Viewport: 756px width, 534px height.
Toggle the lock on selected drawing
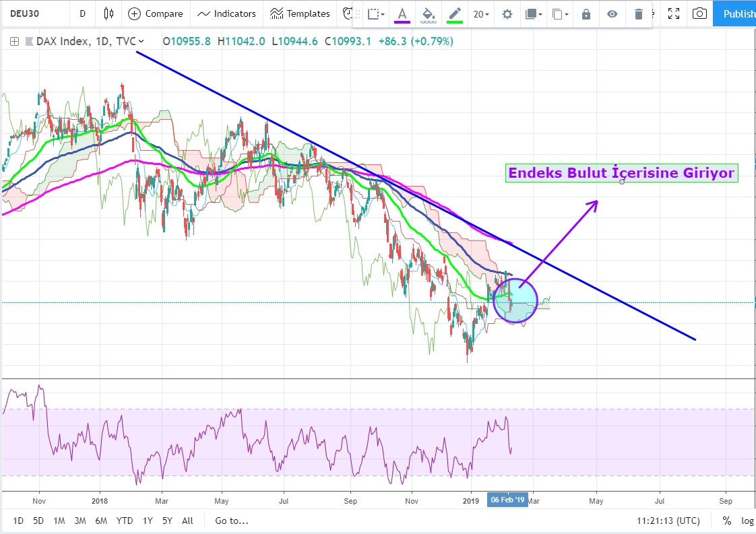tap(586, 14)
